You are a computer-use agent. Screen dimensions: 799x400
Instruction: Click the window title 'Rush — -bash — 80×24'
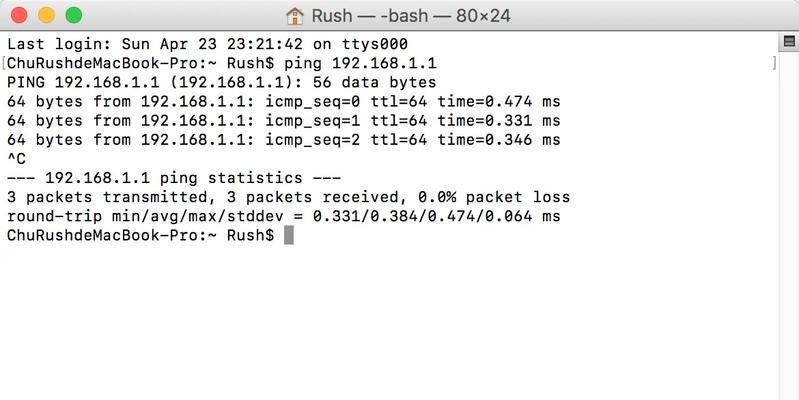click(411, 16)
